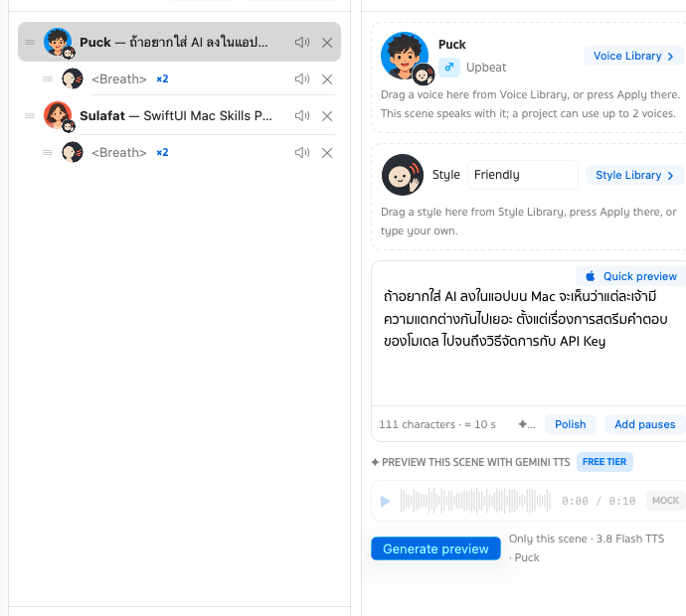686x616 pixels.
Task: Polish the scene text
Action: coord(570,424)
